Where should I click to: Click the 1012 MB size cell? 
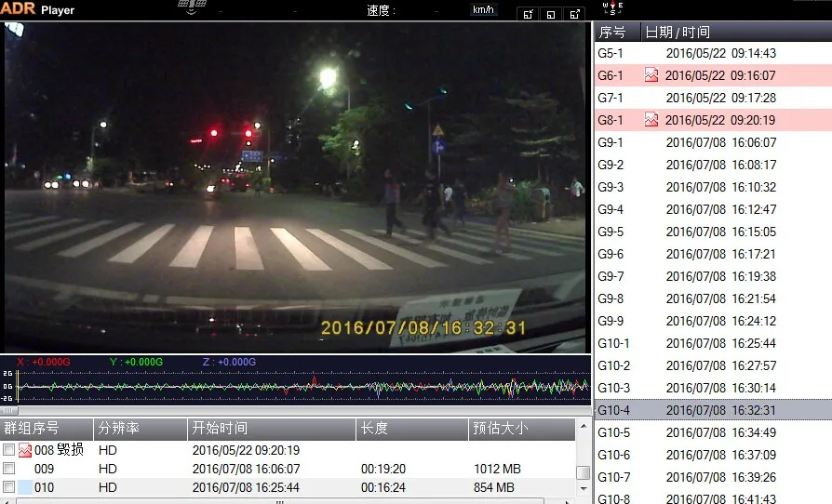coord(497,469)
